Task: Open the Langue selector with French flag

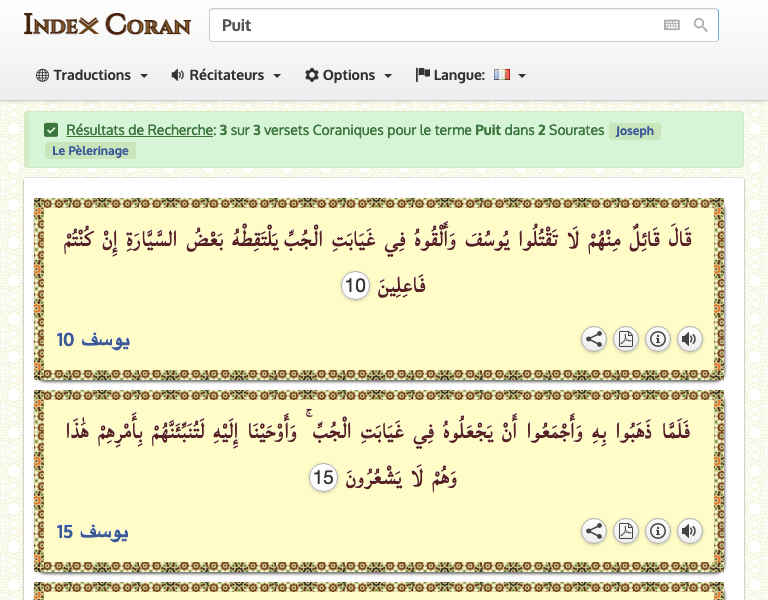Action: coord(470,75)
